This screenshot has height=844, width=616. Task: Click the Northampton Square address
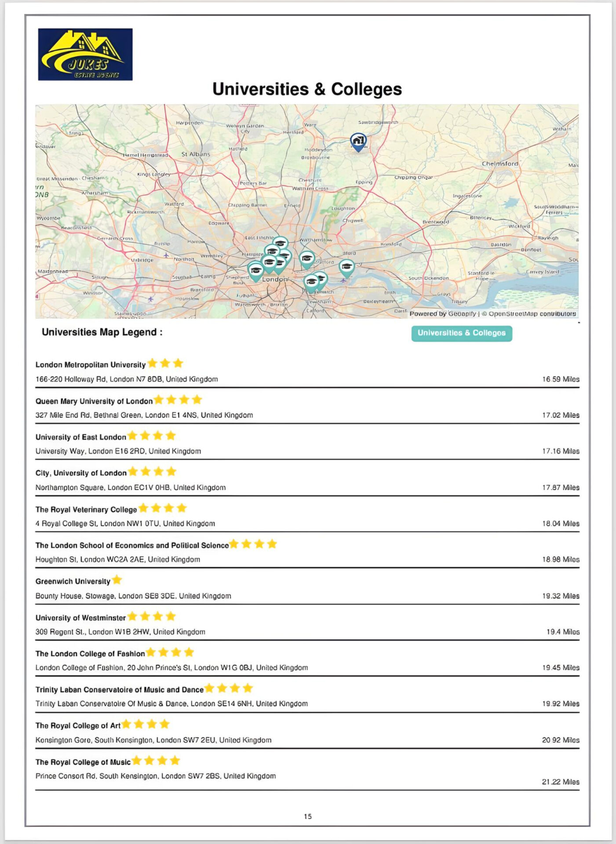click(131, 488)
